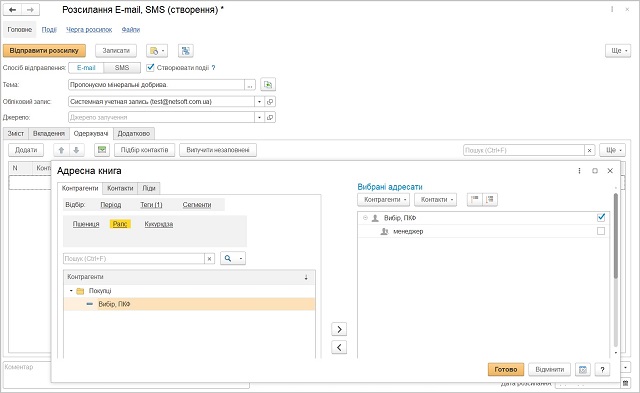Clear the recipients search with the X icon
640x393 pixels.
click(589, 151)
